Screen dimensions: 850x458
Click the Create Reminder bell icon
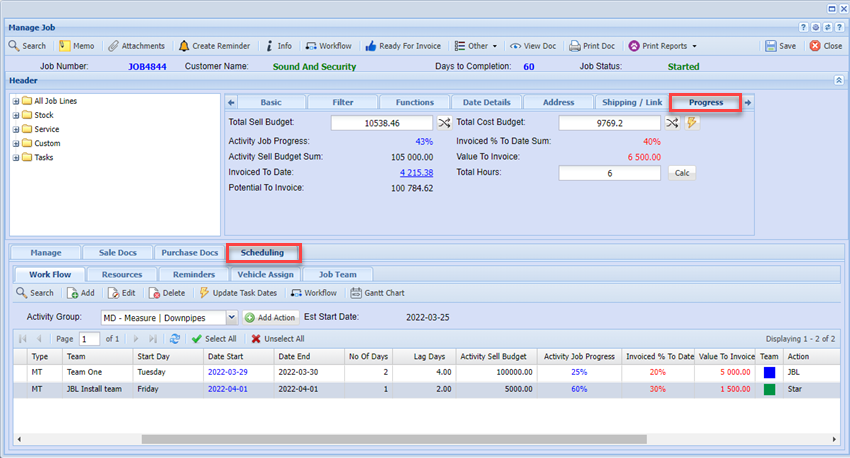184,46
